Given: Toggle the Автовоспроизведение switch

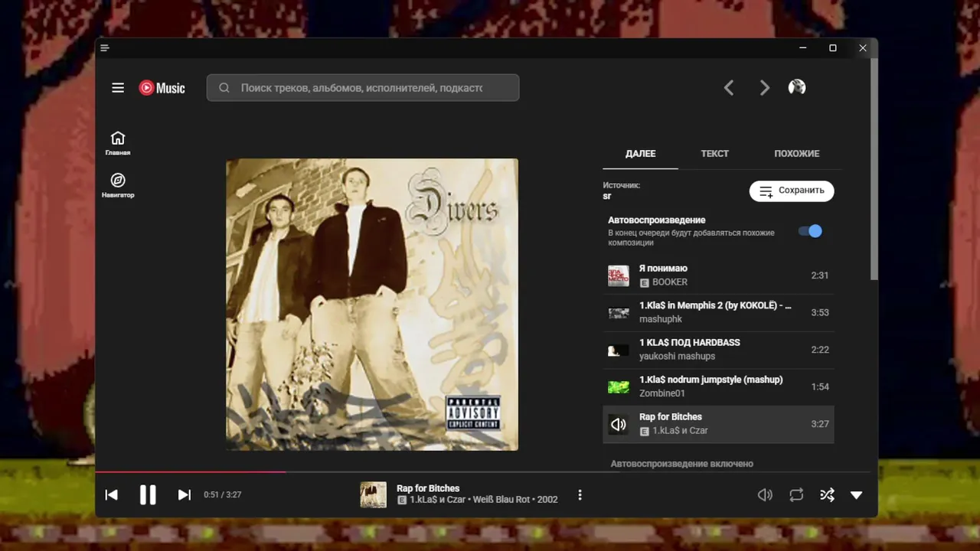Looking at the screenshot, I should [810, 231].
